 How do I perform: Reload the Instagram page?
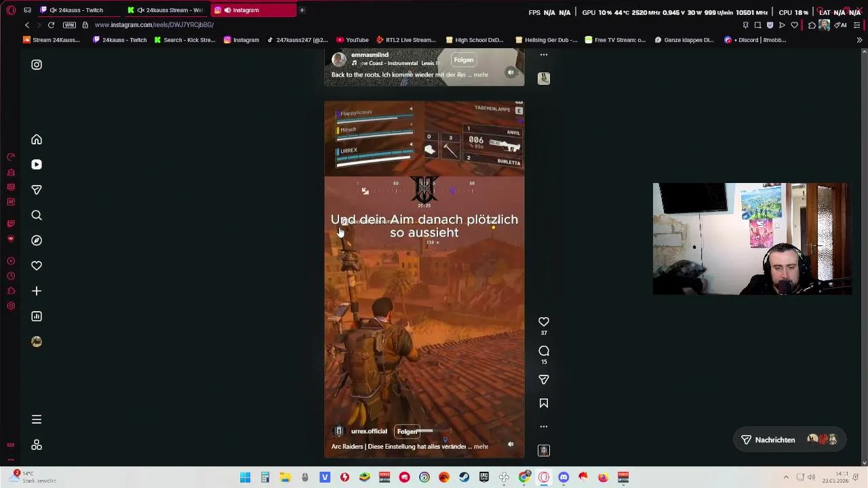(x=51, y=25)
